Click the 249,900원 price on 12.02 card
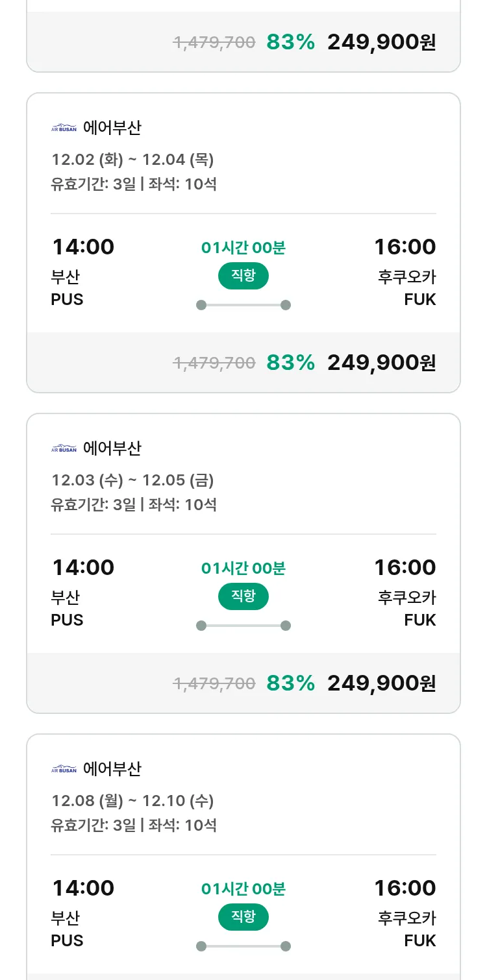The width and height of the screenshot is (487, 980). 381,363
